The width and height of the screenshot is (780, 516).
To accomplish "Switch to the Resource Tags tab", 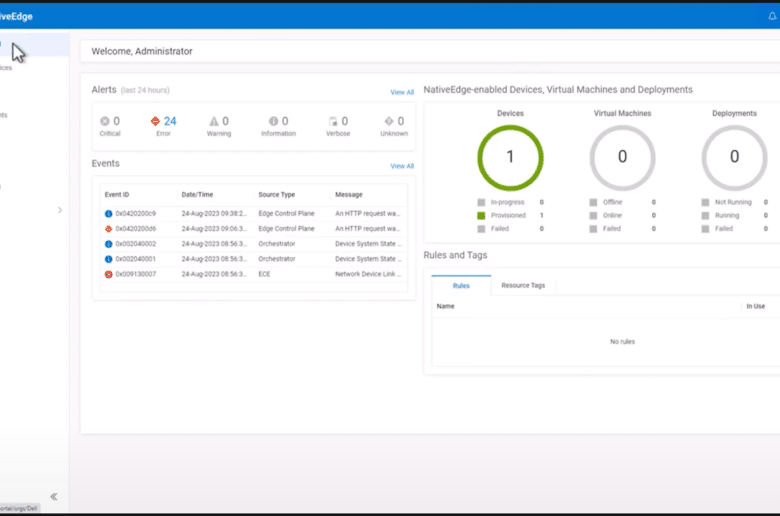I will [x=523, y=286].
